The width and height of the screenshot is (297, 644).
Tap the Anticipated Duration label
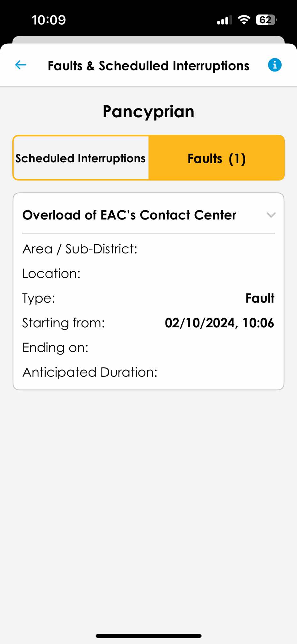90,372
